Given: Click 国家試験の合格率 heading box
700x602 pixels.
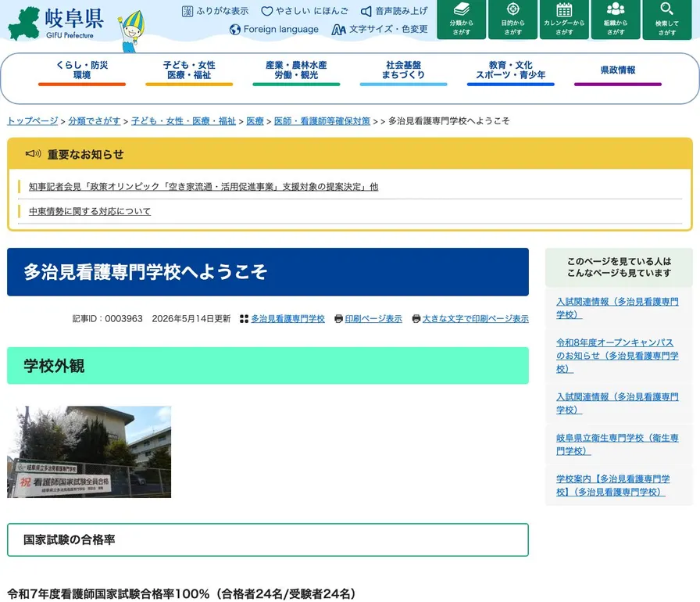Looking at the screenshot, I should click(268, 539).
